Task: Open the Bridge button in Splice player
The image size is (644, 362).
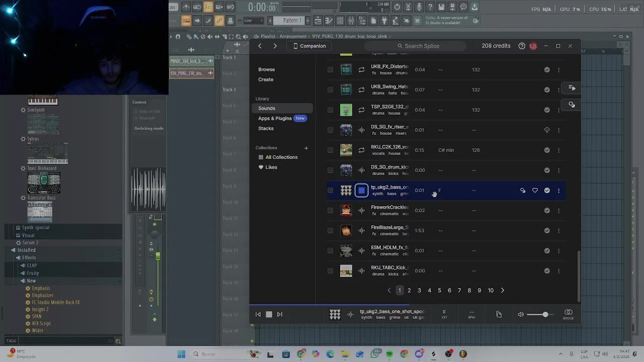Action: point(568,314)
